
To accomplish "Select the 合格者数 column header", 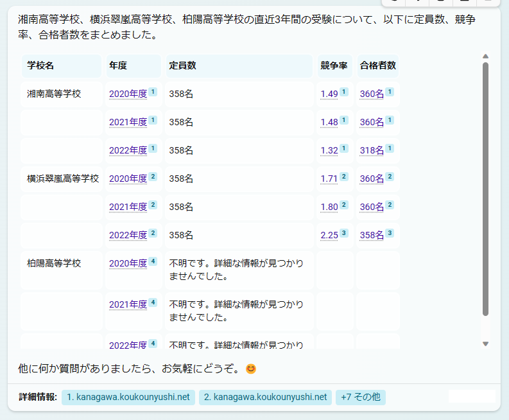I will tap(378, 66).
